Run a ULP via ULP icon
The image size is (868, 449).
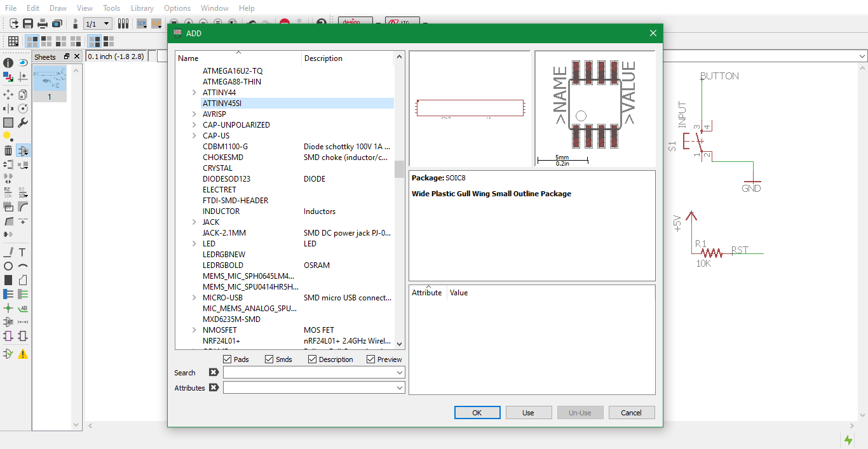156,23
